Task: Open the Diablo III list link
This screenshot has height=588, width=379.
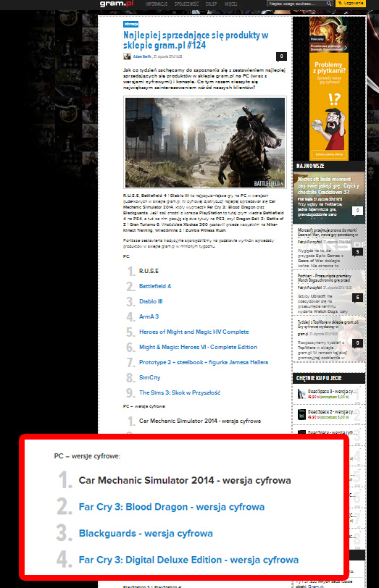Action: click(x=151, y=301)
